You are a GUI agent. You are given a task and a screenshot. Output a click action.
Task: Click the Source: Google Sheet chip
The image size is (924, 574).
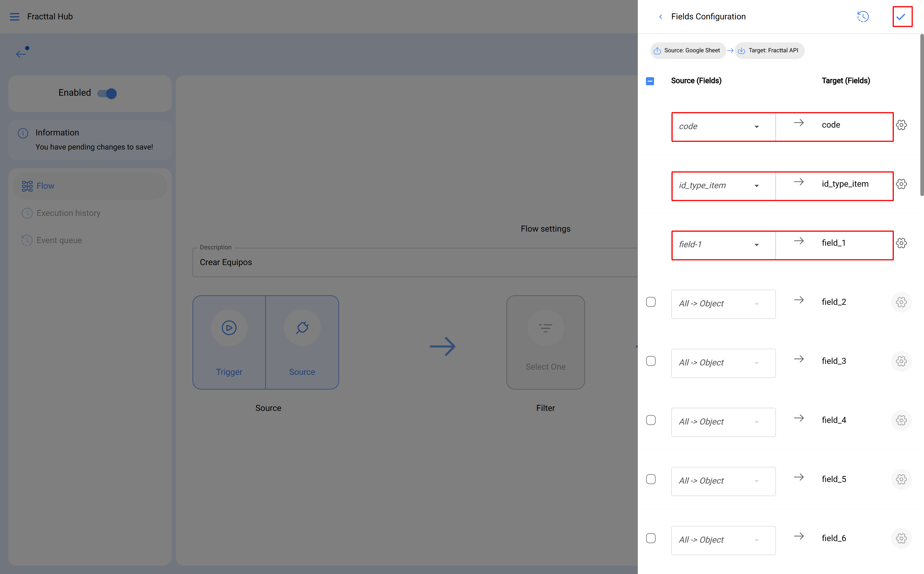(x=688, y=50)
